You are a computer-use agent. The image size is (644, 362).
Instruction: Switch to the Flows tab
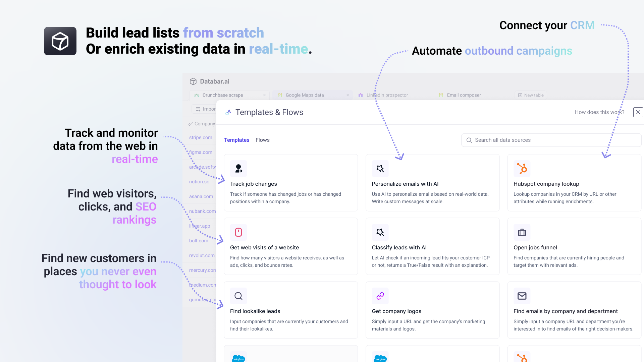click(262, 140)
